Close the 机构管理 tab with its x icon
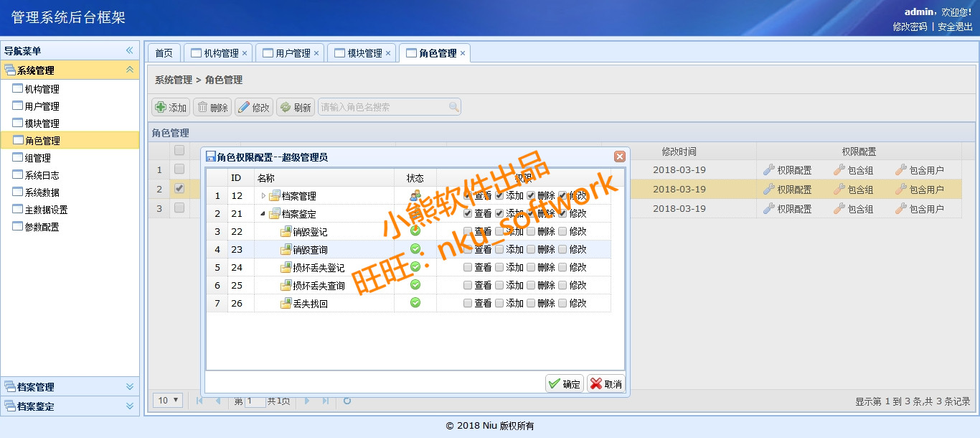Image resolution: width=980 pixels, height=438 pixels. pyautogui.click(x=245, y=53)
